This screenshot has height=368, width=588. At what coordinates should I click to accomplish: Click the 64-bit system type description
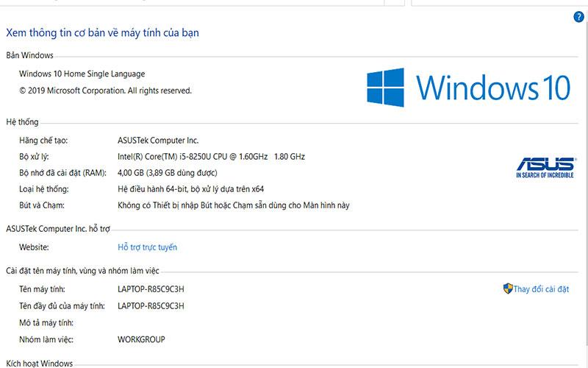[x=190, y=189]
